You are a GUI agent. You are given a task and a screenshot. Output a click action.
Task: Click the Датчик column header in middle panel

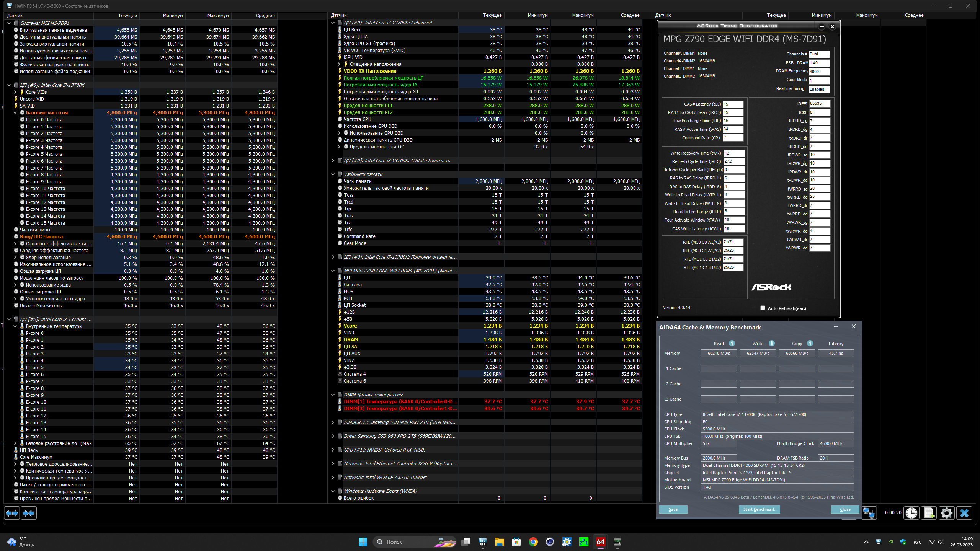point(338,15)
